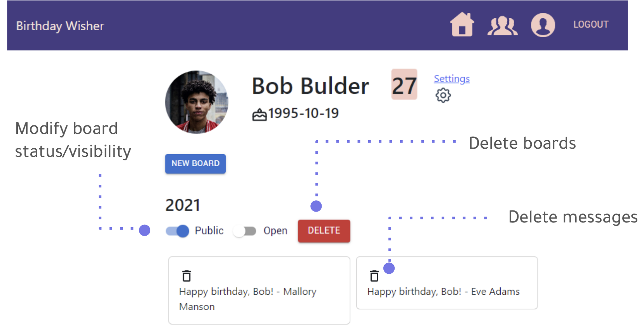644x330 pixels.
Task: Select the 2021 board heading
Action: tap(183, 205)
